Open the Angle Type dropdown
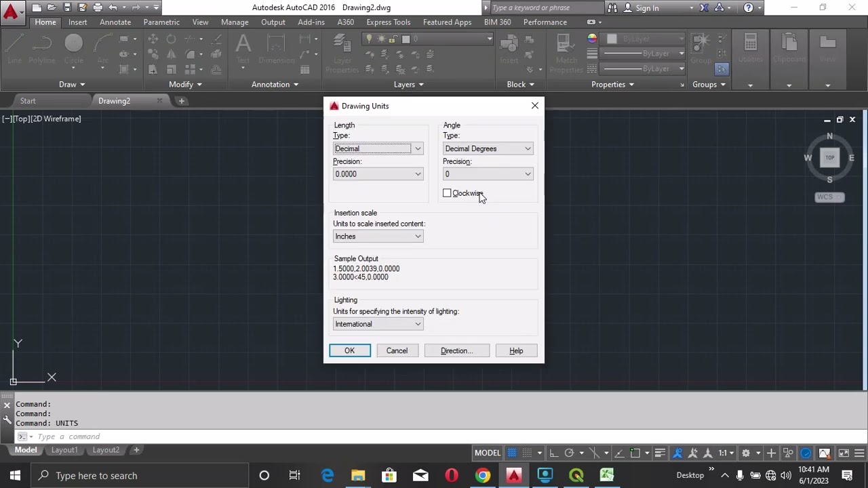This screenshot has height=488, width=868. pyautogui.click(x=488, y=148)
